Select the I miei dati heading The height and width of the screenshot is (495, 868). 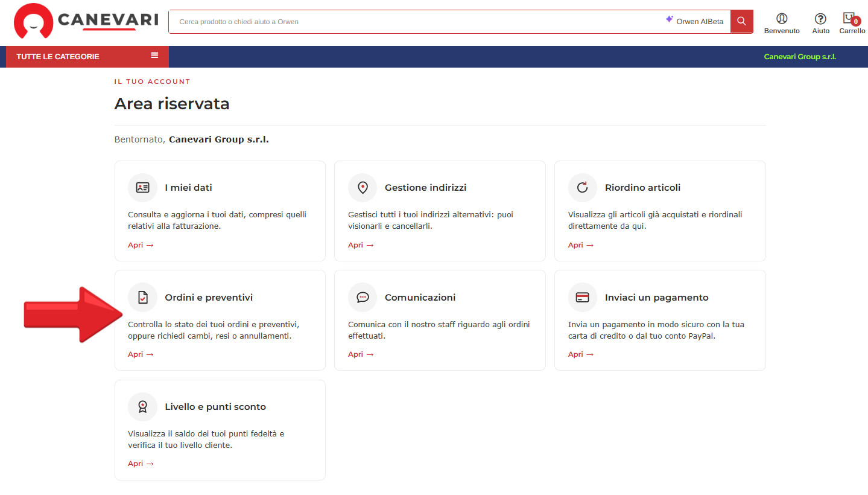tap(188, 188)
